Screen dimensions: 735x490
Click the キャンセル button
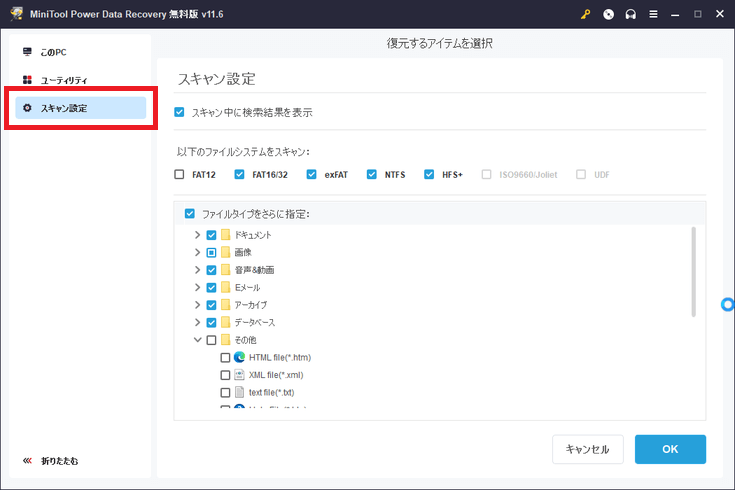pyautogui.click(x=587, y=449)
